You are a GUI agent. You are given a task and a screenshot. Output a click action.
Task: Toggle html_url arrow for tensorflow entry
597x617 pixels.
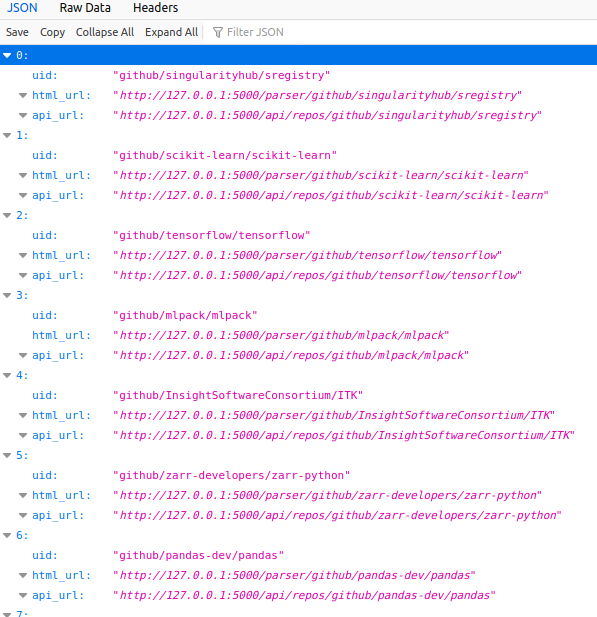(23, 255)
